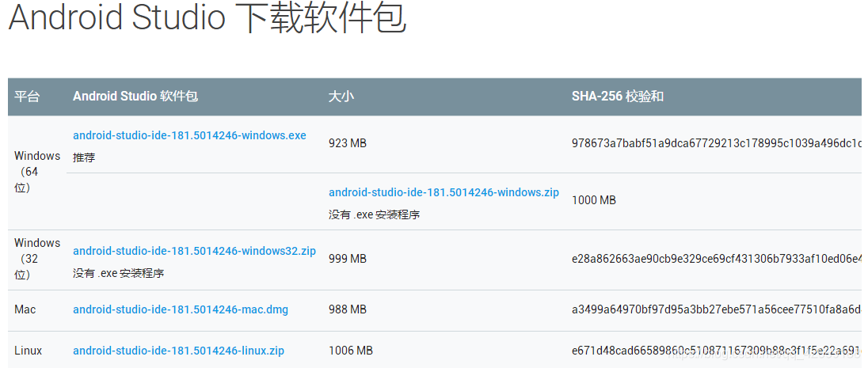Download android-studio-ide-181.5014246-windows.zip

pos(444,192)
